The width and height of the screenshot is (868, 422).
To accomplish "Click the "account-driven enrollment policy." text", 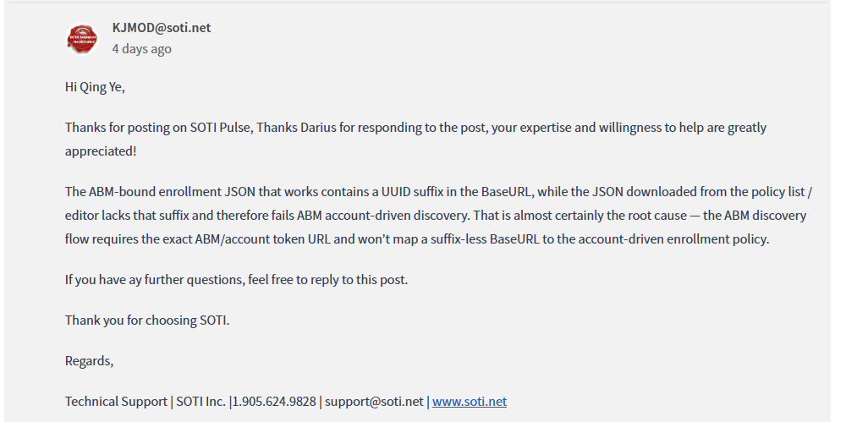I will click(663, 239).
